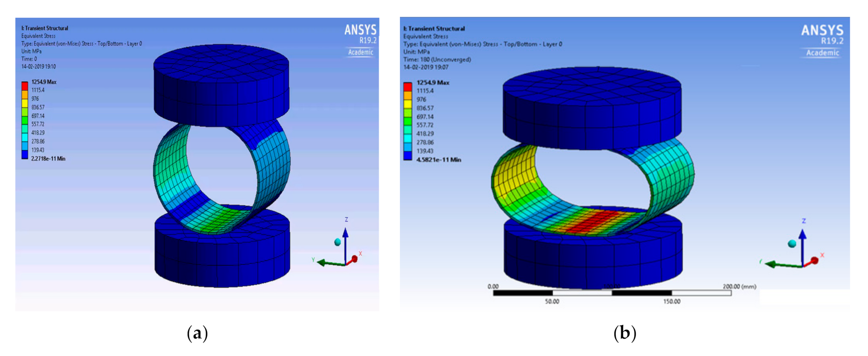The width and height of the screenshot is (868, 356).
Task: Click the figure caption '(a)'
Action: 197,333
